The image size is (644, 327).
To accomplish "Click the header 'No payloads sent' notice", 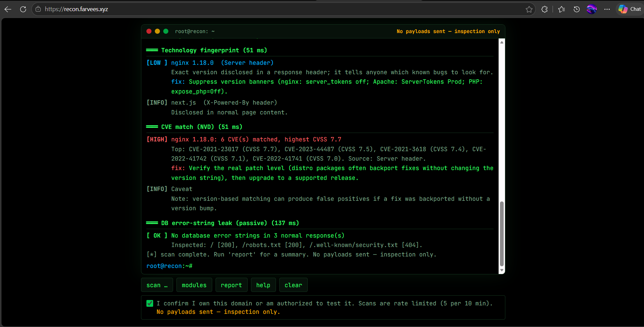I will 448,31.
